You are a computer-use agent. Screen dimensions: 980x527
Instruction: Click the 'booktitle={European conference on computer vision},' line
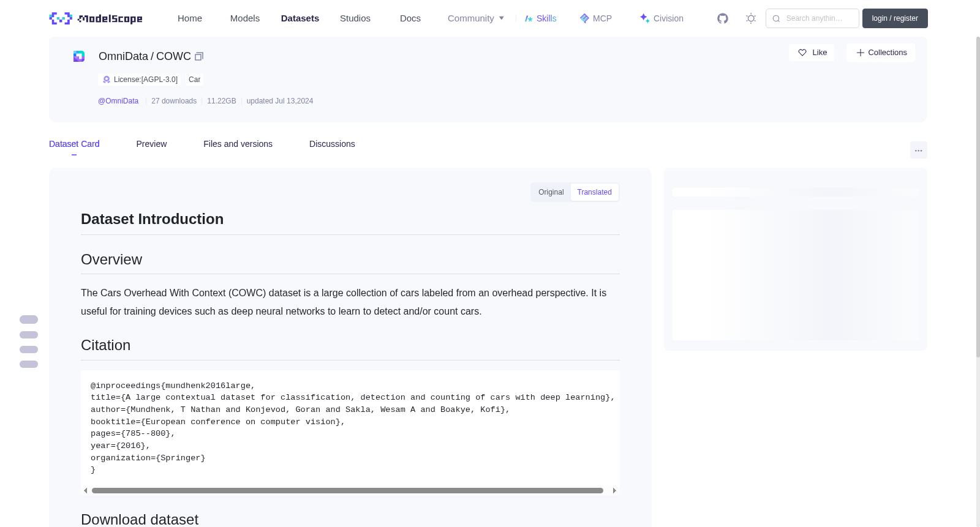coord(218,422)
